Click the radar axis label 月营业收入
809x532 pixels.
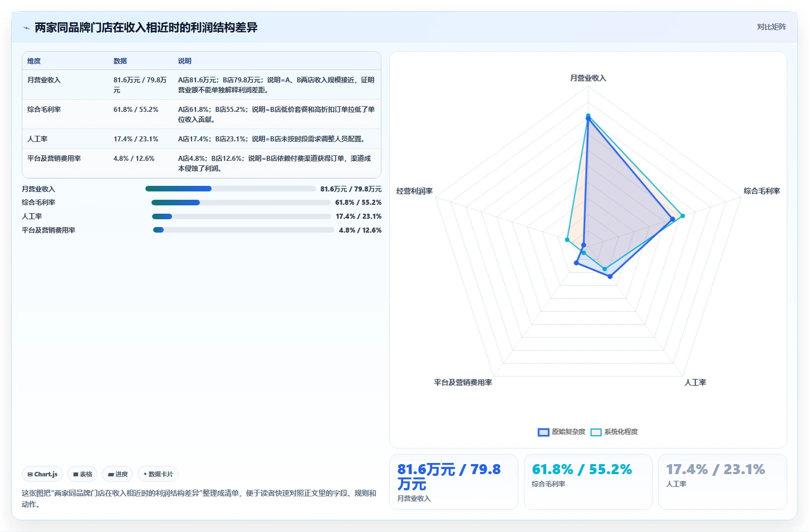(588, 78)
